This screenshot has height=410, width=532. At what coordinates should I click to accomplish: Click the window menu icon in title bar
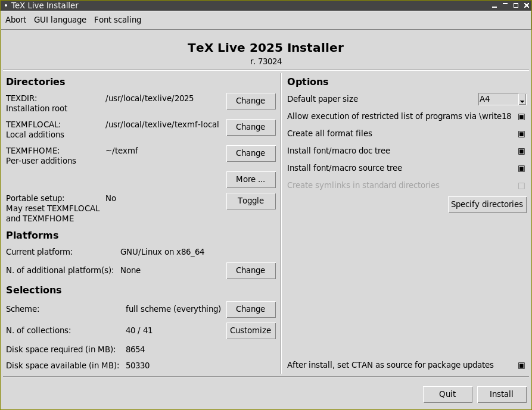[5, 5]
